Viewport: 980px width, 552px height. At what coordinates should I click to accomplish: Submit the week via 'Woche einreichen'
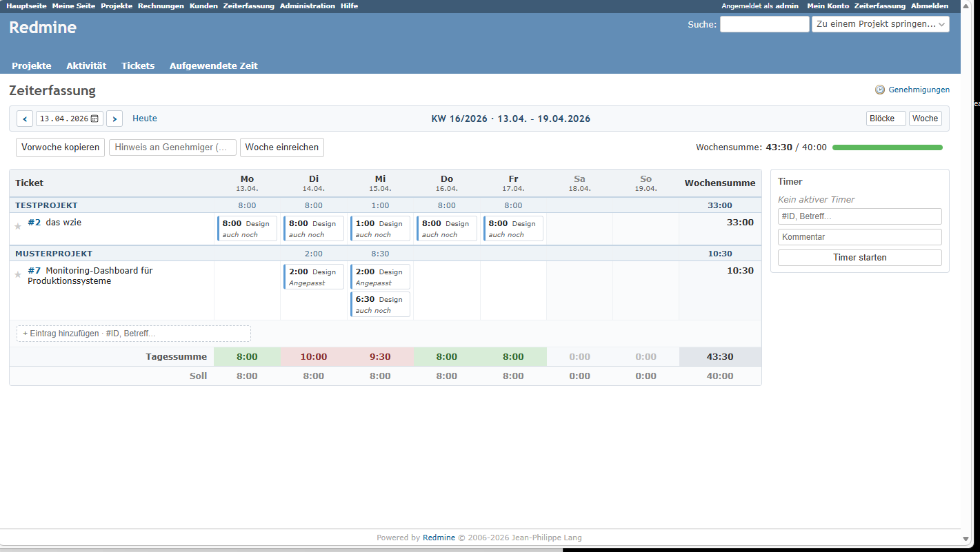[281, 147]
